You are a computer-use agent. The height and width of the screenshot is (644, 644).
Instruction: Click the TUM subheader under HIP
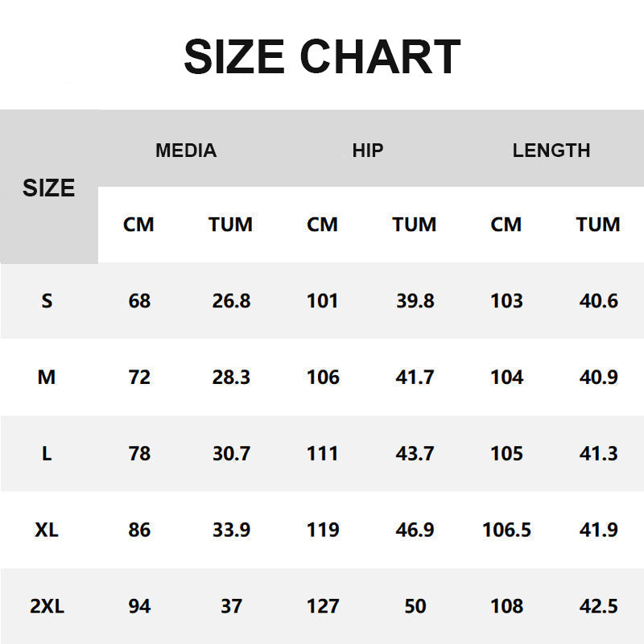[415, 225]
